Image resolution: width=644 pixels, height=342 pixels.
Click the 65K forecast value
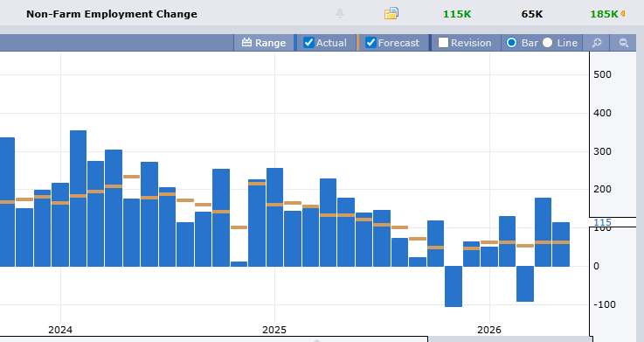point(532,14)
